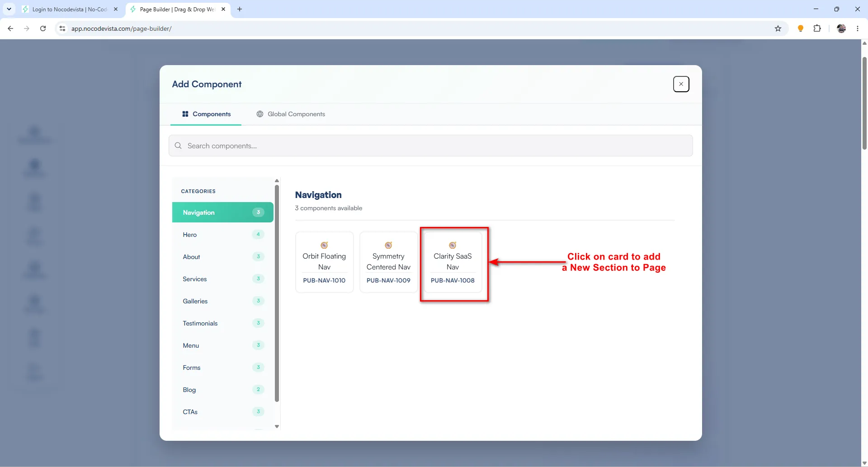This screenshot has width=868, height=467.
Task: Open the Galleries category
Action: tap(222, 301)
